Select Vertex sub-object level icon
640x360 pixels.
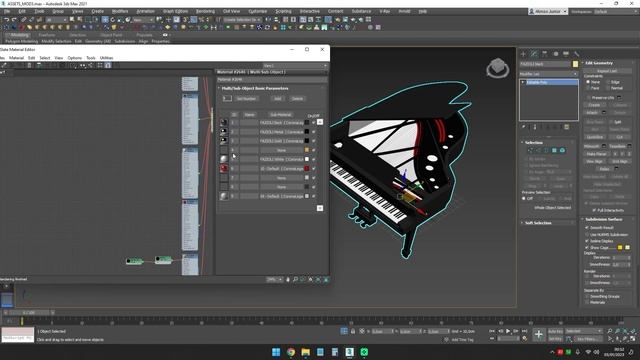(530, 151)
